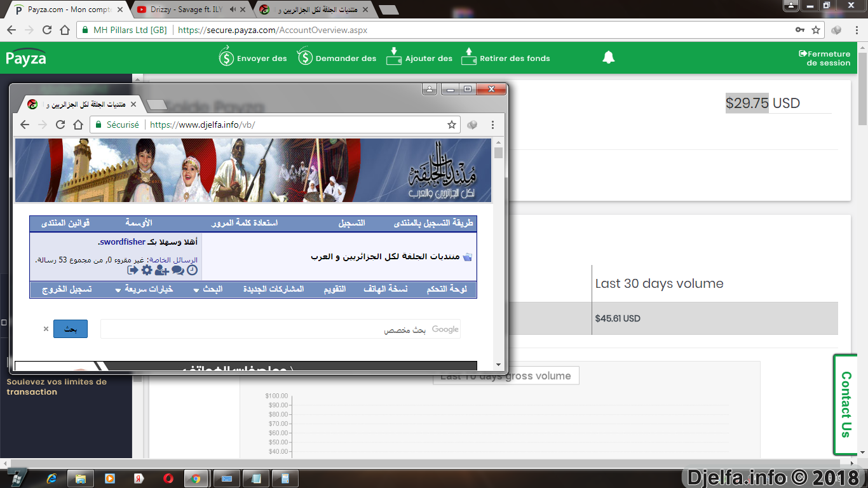Open File Explorer from taskbar

click(x=81, y=478)
